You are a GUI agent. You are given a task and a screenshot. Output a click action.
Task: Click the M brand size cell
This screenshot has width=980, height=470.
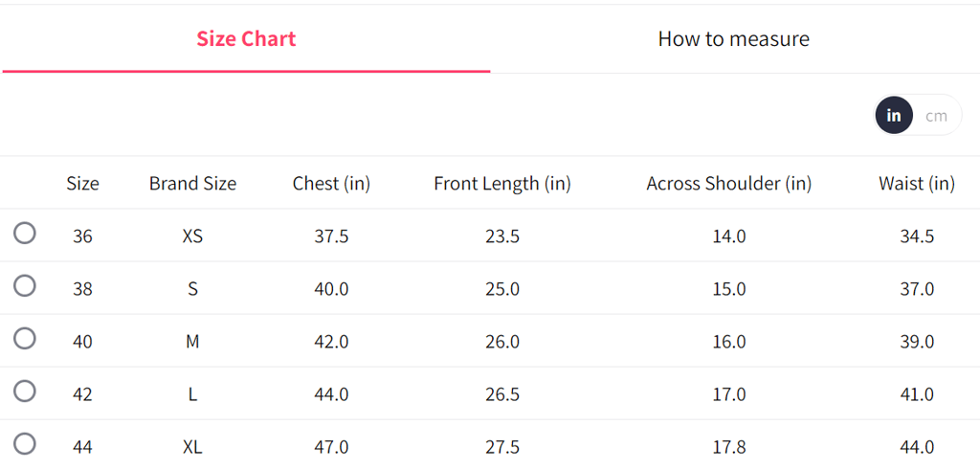click(x=192, y=342)
